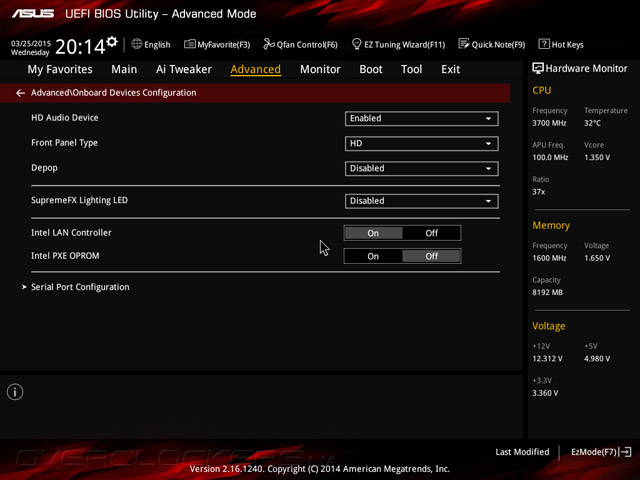Click the Hardware Monitor screen icon

click(x=538, y=68)
